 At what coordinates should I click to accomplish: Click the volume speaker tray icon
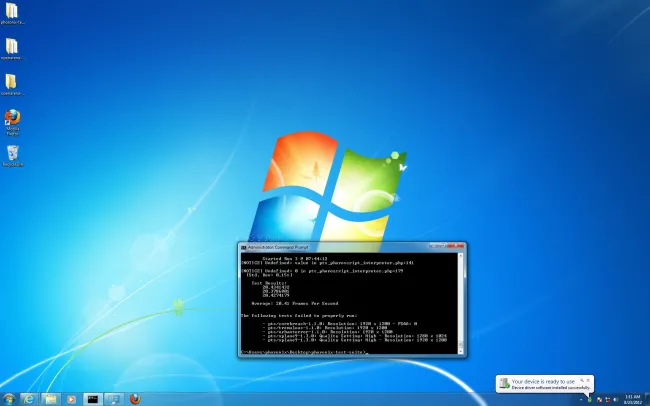[x=616, y=399]
